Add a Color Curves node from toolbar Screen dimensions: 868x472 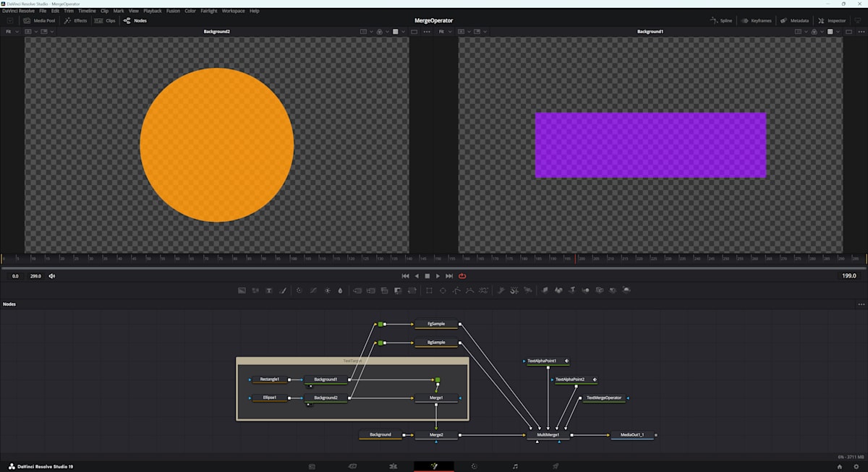point(313,291)
